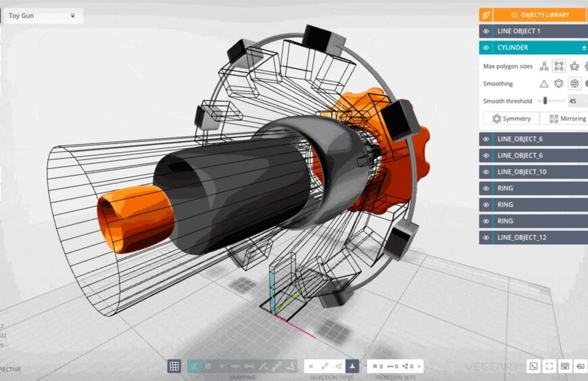Click the Smooth threshold value field 45
Image resolution: width=588 pixels, height=381 pixels.
click(x=577, y=101)
